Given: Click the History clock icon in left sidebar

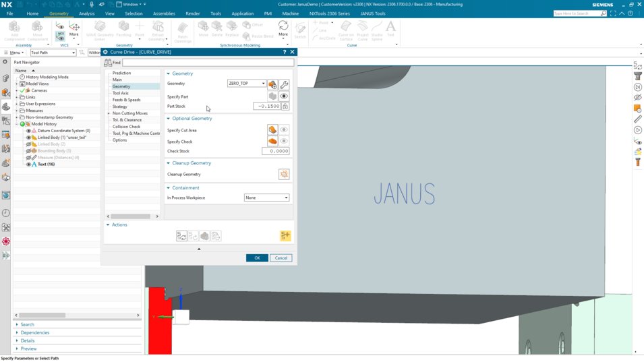Looking at the screenshot, I should tap(6, 213).
